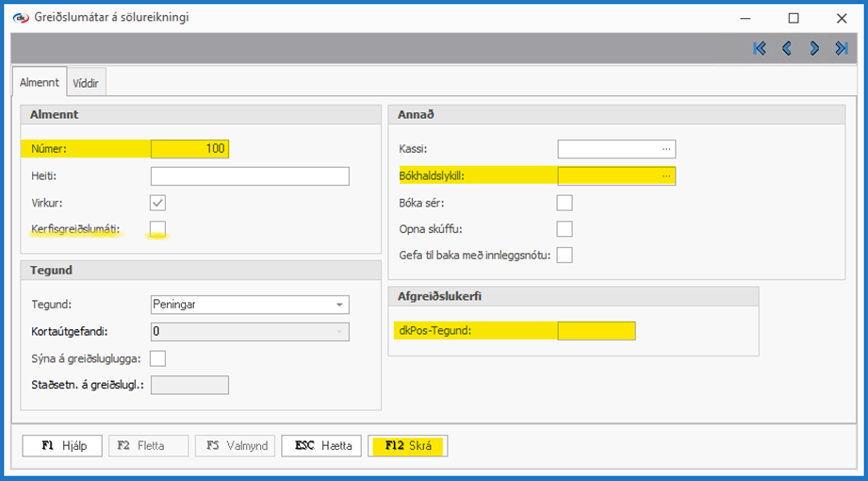This screenshot has width=868, height=481.
Task: Enable the Opna skúffu checkbox
Action: pos(565,228)
